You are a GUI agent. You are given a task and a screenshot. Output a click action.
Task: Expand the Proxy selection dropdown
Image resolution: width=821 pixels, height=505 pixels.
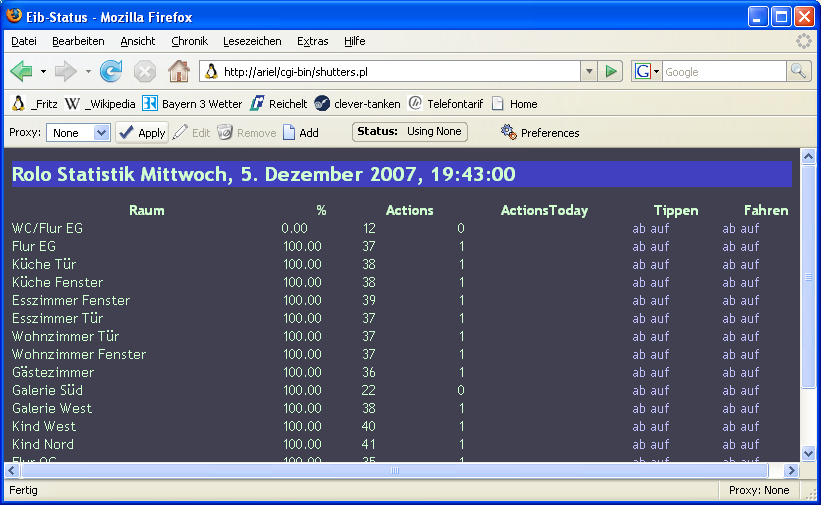[101, 132]
